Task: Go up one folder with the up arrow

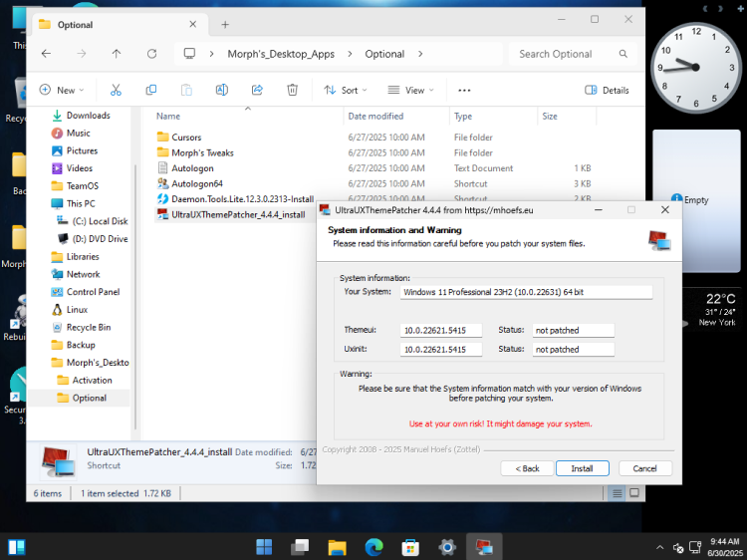Action: pyautogui.click(x=117, y=54)
